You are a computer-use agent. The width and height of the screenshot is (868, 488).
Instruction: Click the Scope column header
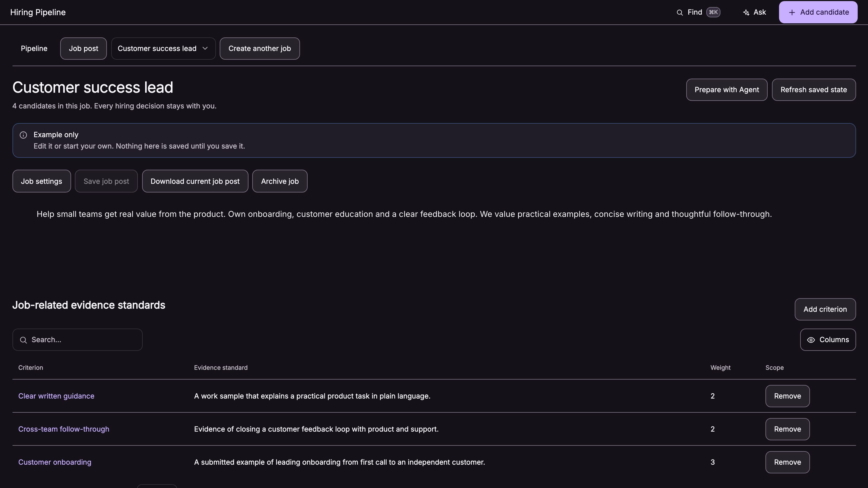coord(774,368)
